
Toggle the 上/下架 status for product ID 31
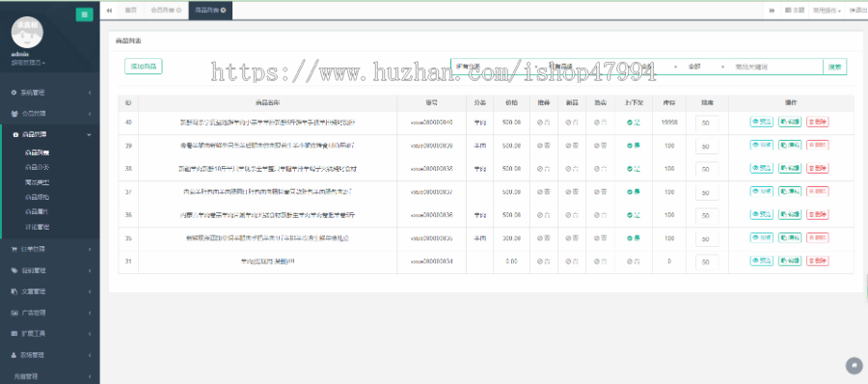tap(634, 261)
